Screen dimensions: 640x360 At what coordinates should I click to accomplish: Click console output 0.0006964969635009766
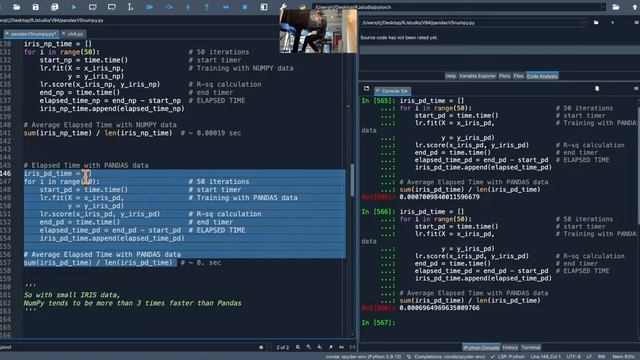pyautogui.click(x=440, y=308)
